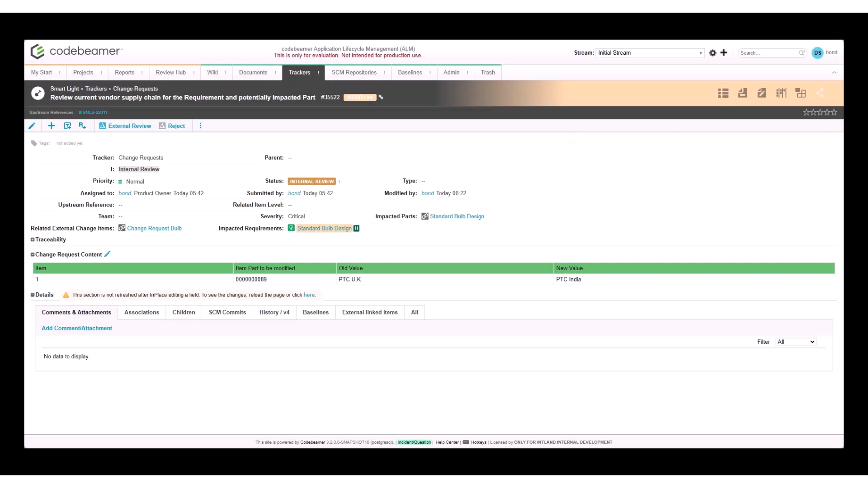This screenshot has height=488, width=868.
Task: Open the document view icon
Action: (742, 93)
